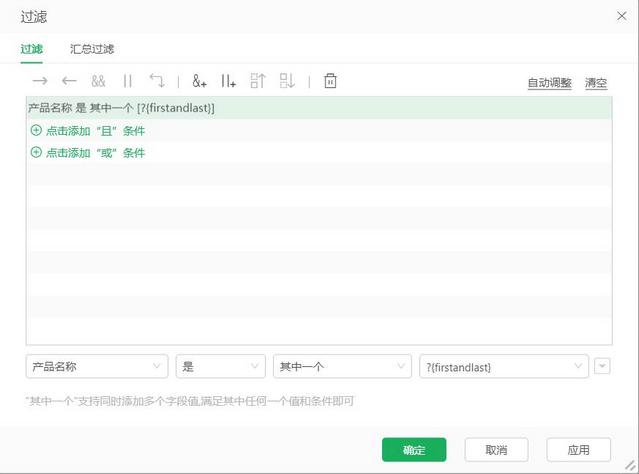The width and height of the screenshot is (639, 474).
Task: Click the small arrow button beside value box
Action: click(602, 366)
